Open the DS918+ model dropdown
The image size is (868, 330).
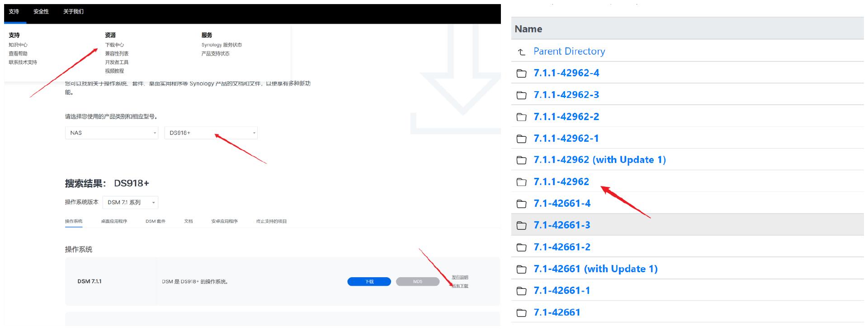(x=211, y=133)
